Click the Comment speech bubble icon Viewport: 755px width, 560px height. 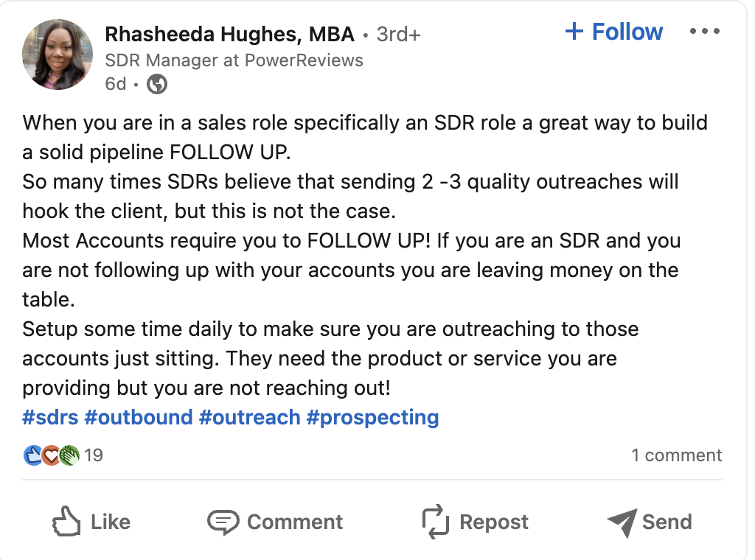click(223, 522)
